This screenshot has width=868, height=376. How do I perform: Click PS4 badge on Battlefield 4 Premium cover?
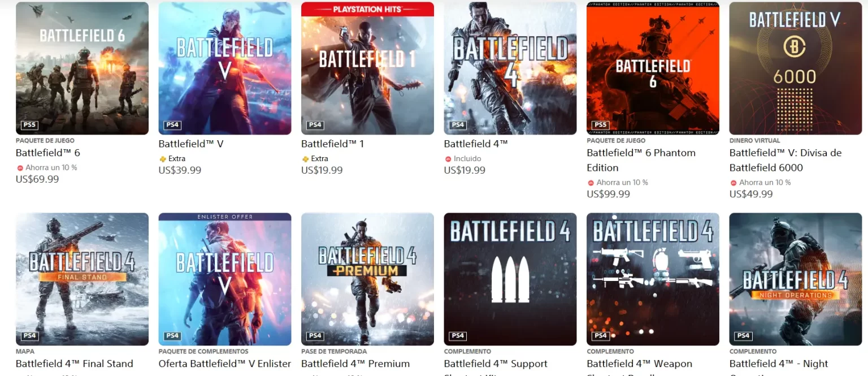[x=315, y=336]
